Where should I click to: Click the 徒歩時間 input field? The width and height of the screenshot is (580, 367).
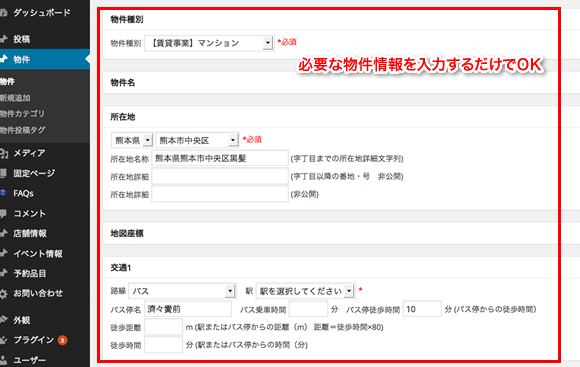tap(163, 345)
